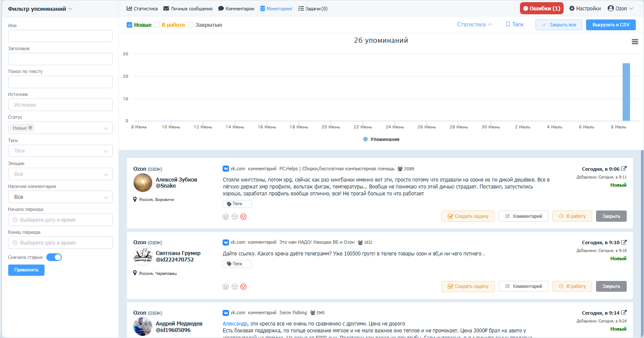
Task: Click Светлана Грумер's avatar
Action: tap(143, 256)
